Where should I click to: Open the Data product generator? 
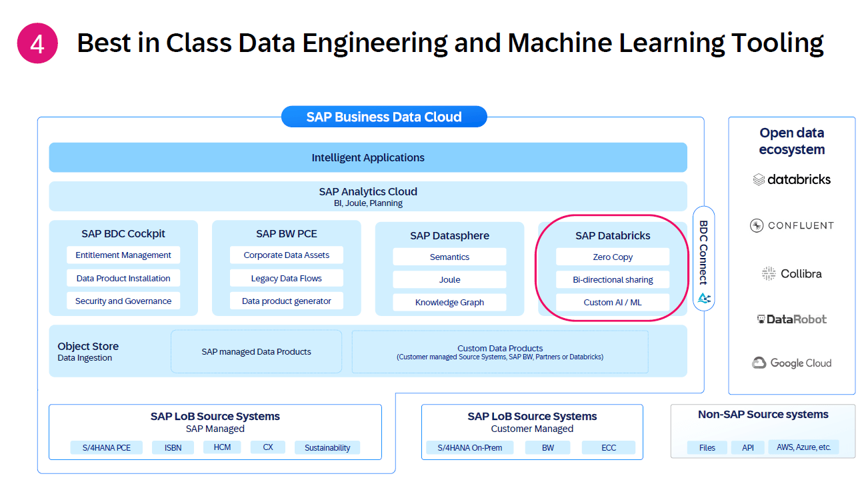click(287, 301)
